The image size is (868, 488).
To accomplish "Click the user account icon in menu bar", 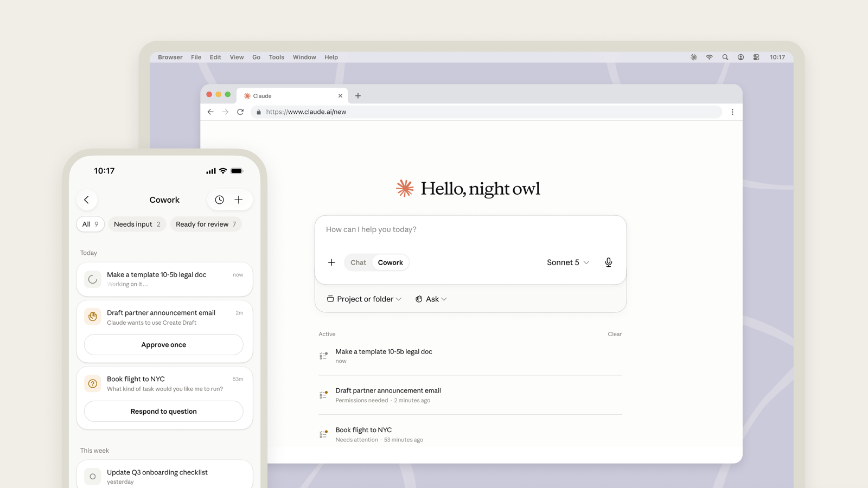I will click(741, 57).
